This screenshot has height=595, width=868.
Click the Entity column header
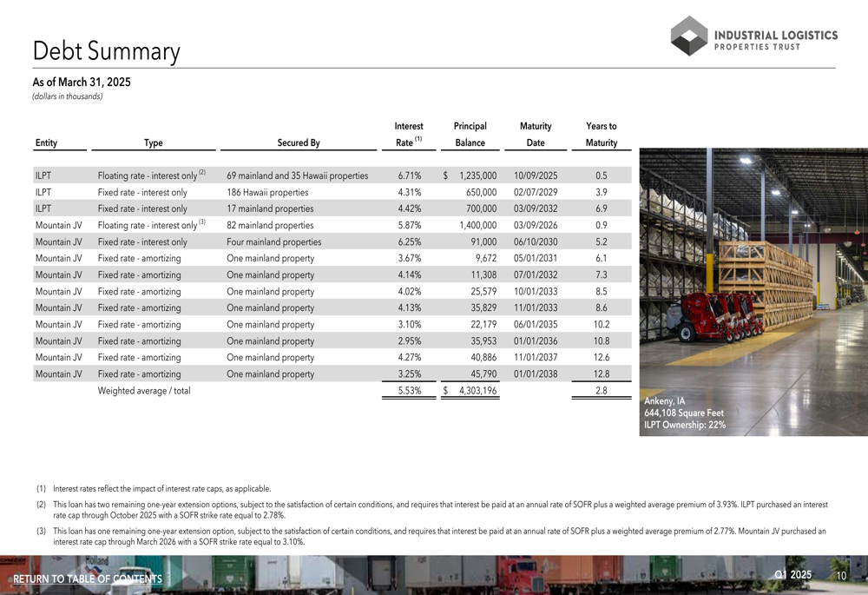(x=47, y=143)
